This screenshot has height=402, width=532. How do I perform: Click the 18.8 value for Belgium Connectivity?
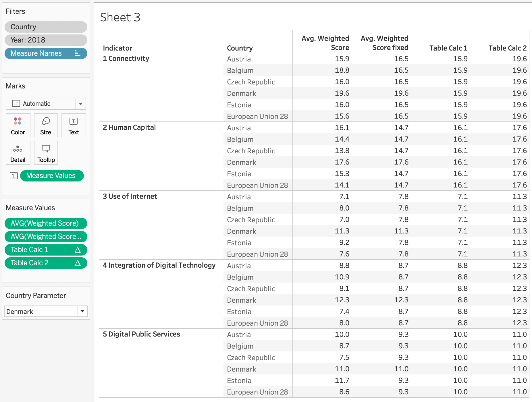[x=342, y=70]
